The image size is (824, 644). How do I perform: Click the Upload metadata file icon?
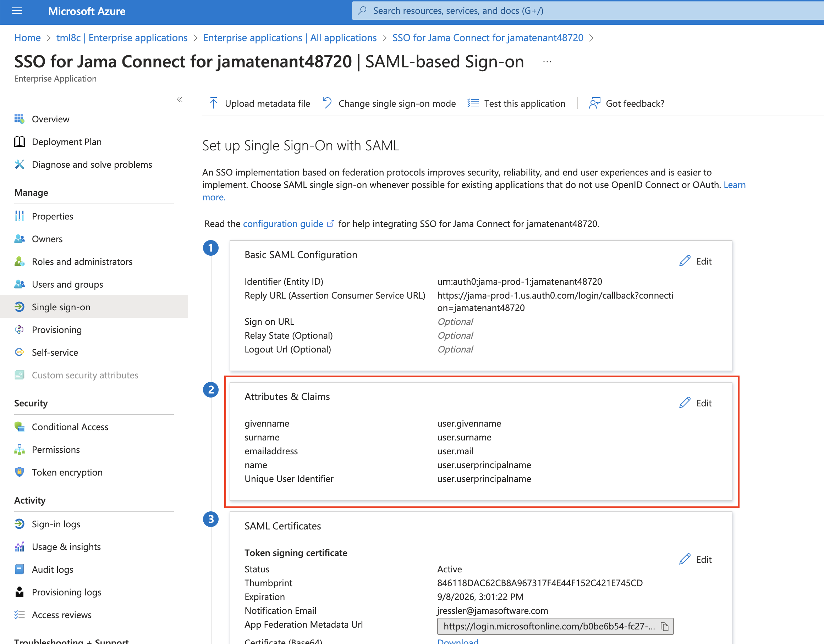214,103
